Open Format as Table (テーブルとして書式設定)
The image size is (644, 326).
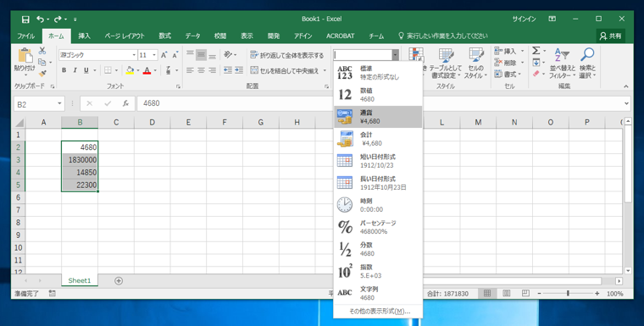pos(446,64)
